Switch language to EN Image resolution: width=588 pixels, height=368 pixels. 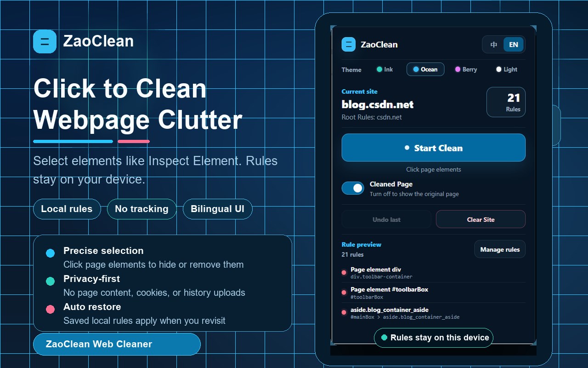tap(514, 45)
